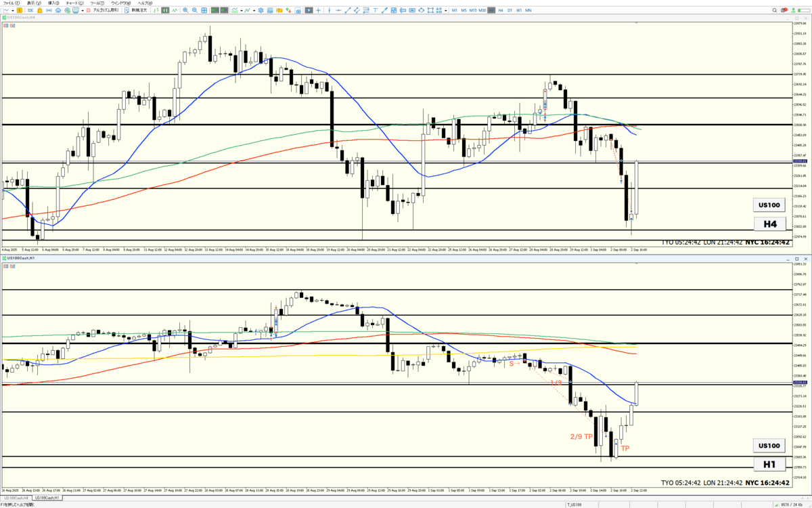This screenshot has height=508, width=812.
Task: Expand the indicators dropdown arrow
Action: [x=242, y=11]
